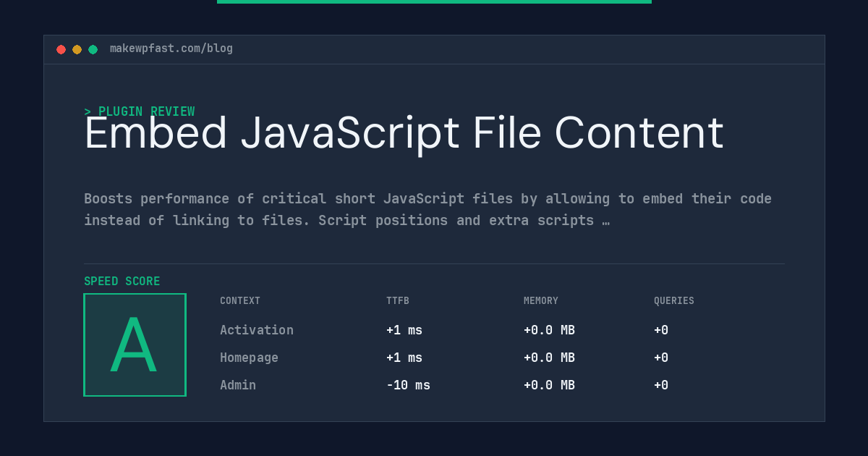Click the 'SPEED SCORE' label
This screenshot has width=868, height=456.
pyautogui.click(x=122, y=282)
